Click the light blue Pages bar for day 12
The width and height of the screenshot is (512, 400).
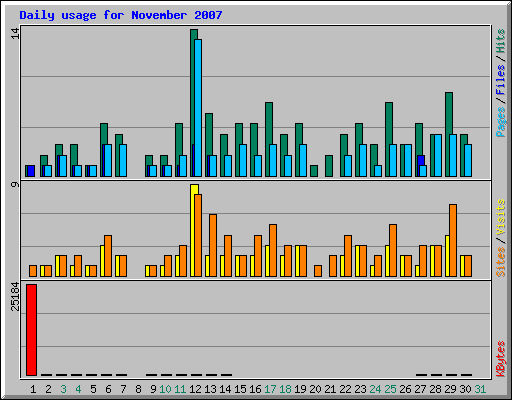(198, 108)
